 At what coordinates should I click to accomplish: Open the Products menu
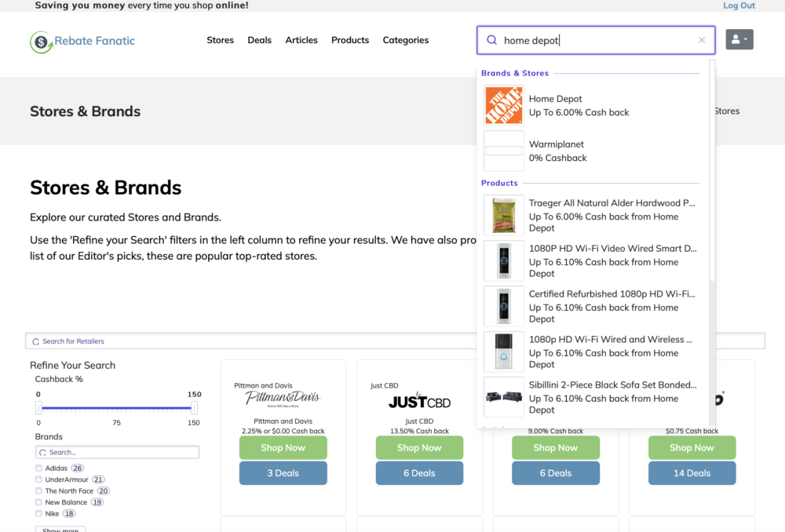click(x=350, y=40)
